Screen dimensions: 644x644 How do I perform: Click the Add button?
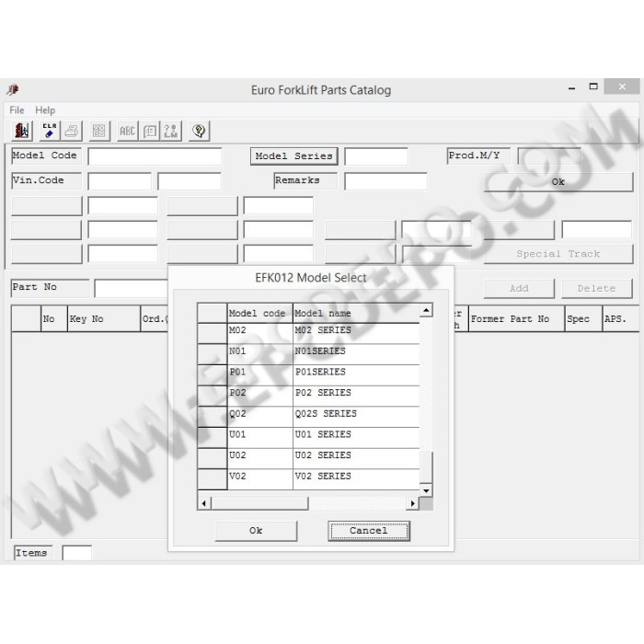click(x=519, y=288)
